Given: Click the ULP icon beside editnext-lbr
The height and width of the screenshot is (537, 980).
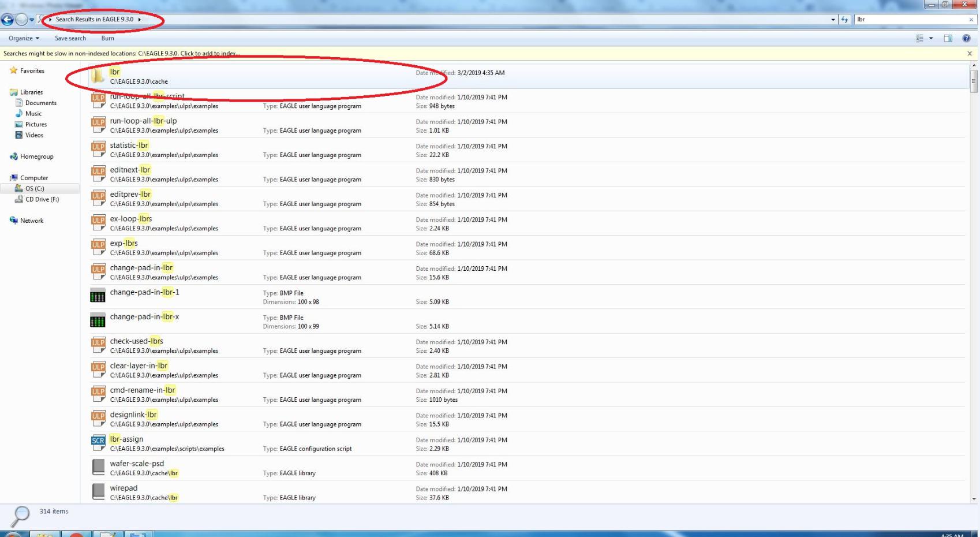Looking at the screenshot, I should pos(98,174).
